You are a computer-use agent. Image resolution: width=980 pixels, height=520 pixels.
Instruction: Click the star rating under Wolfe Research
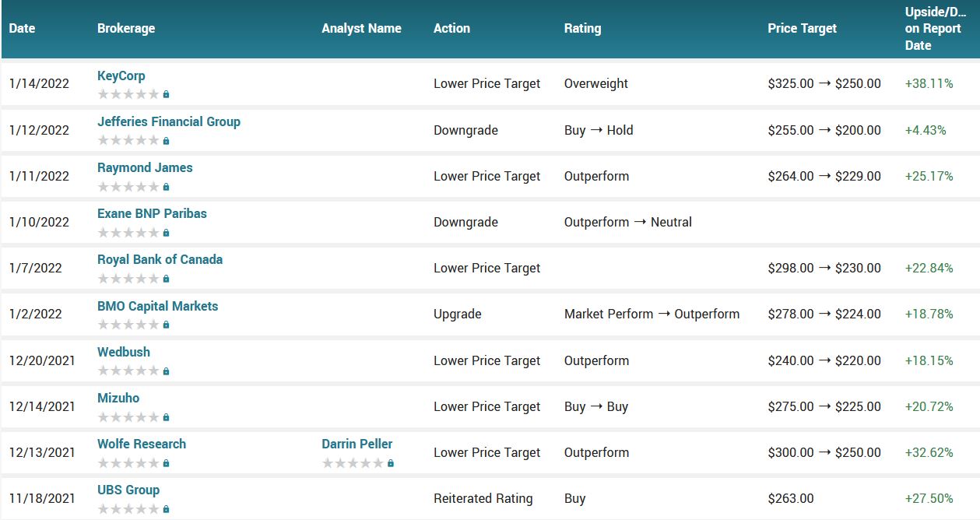tap(128, 463)
